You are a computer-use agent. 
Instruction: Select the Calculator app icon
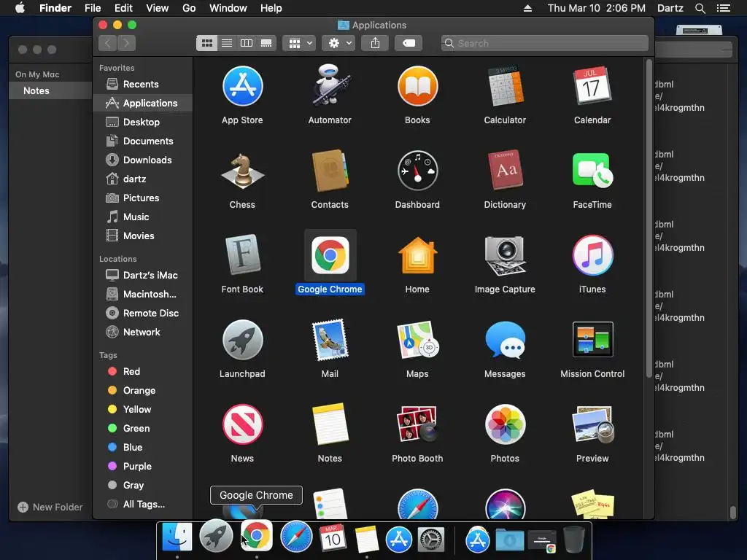point(505,87)
